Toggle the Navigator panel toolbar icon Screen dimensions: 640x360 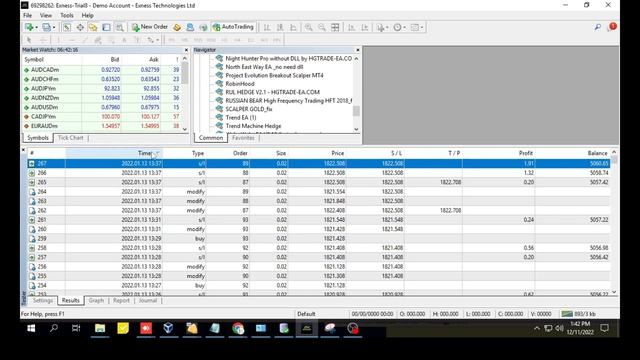tap(93, 27)
